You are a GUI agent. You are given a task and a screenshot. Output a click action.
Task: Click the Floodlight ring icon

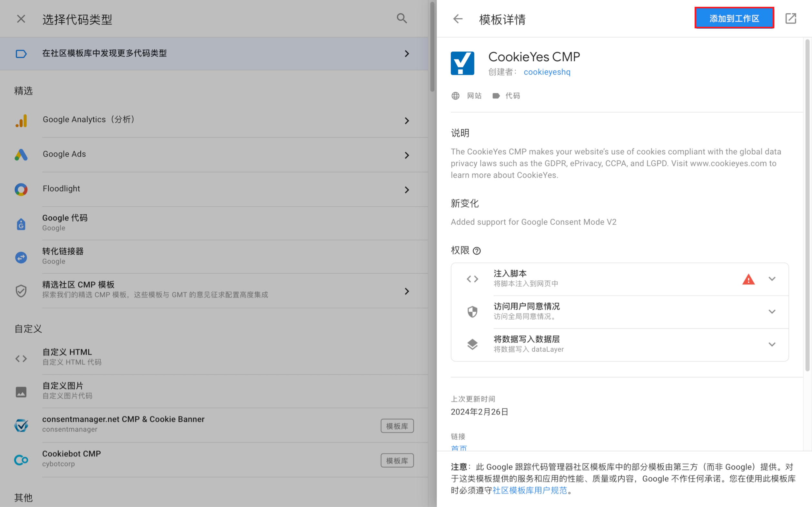21,190
